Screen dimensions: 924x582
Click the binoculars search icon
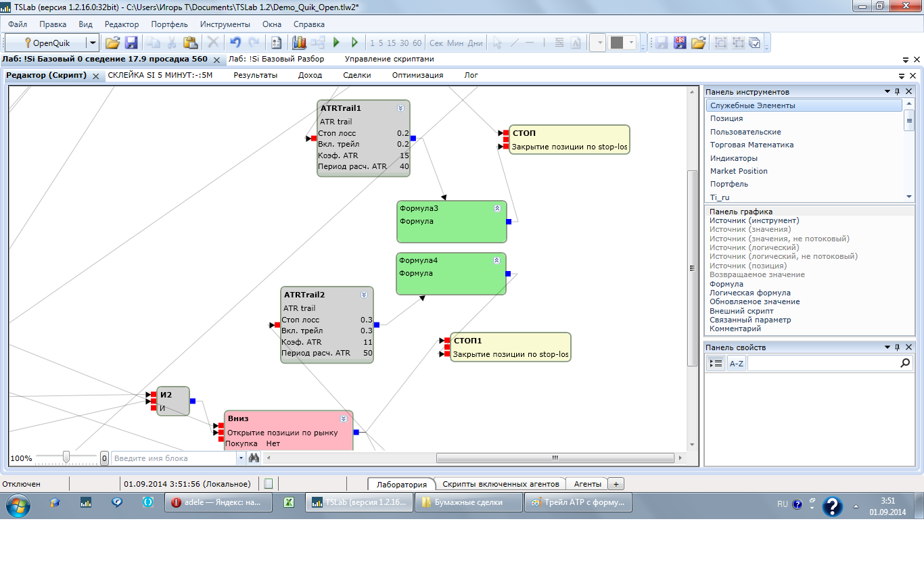pos(254,458)
